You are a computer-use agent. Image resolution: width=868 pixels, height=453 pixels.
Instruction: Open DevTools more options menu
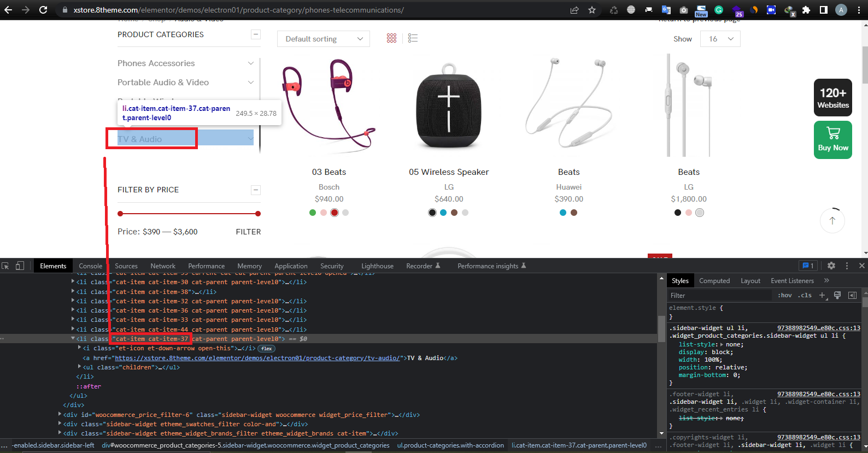847,266
